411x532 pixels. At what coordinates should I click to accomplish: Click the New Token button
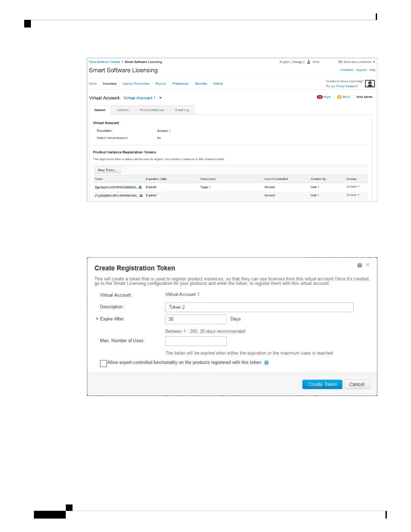(x=108, y=170)
